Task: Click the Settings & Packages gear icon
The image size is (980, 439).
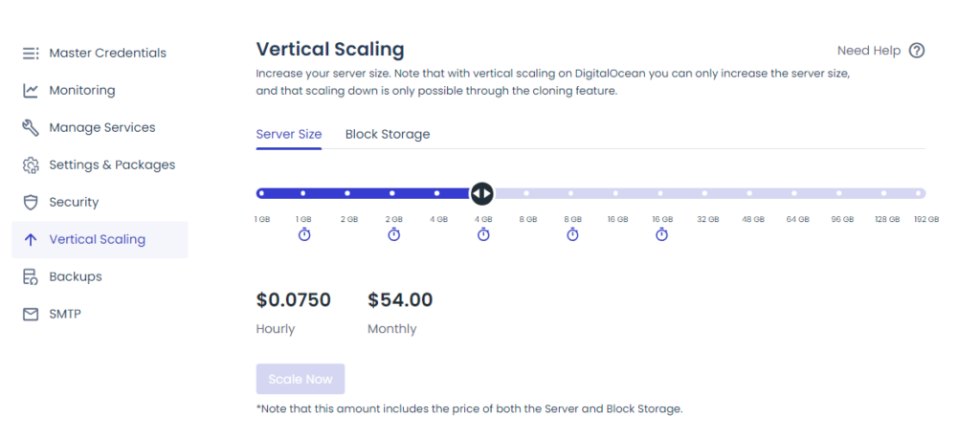Action: pyautogui.click(x=31, y=165)
